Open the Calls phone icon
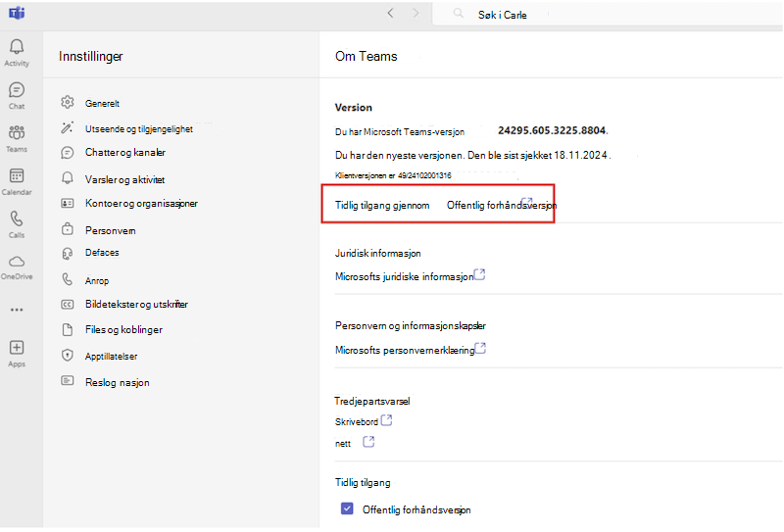This screenshot has width=784, height=532. pos(17,218)
